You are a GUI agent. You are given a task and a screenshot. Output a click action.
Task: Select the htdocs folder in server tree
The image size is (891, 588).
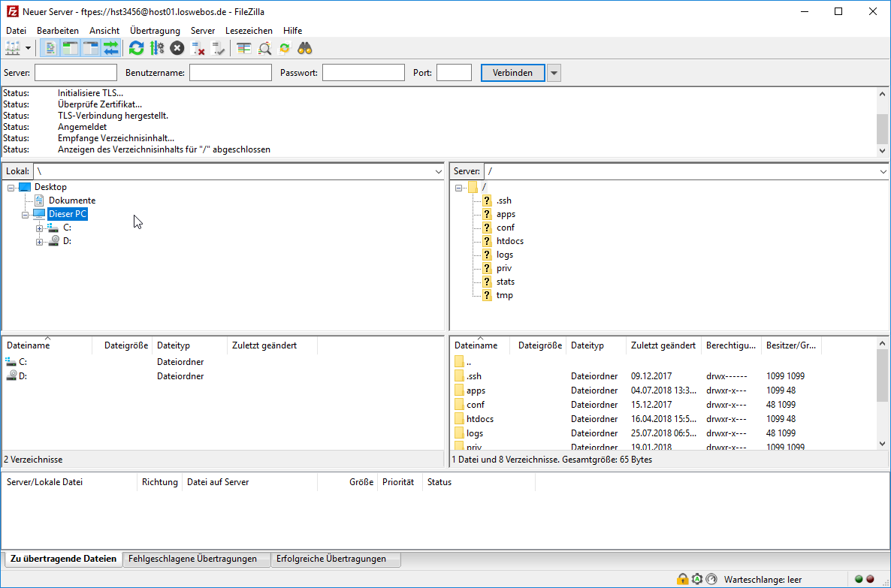pos(509,241)
